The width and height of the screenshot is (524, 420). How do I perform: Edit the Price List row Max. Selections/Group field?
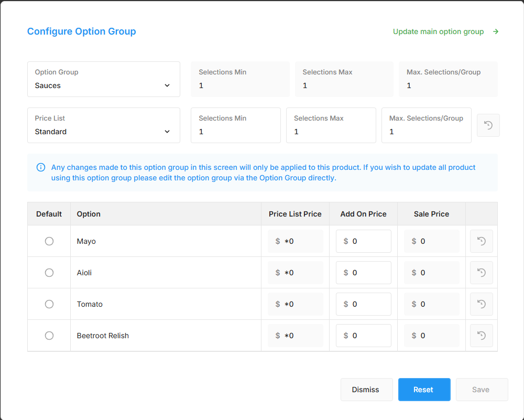pos(427,125)
